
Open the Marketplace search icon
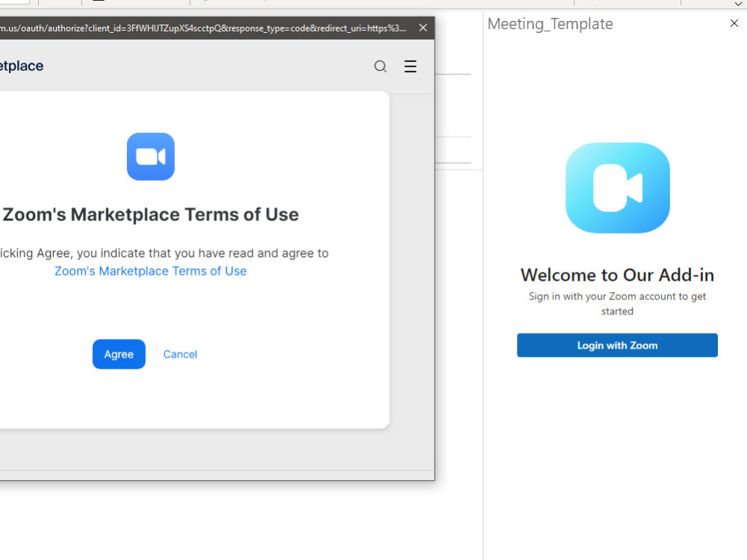click(x=380, y=66)
